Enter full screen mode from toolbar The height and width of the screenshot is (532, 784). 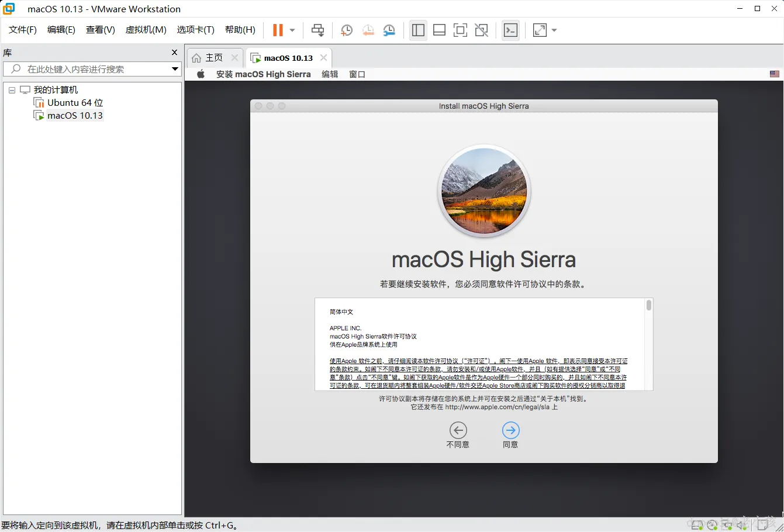pyautogui.click(x=460, y=30)
